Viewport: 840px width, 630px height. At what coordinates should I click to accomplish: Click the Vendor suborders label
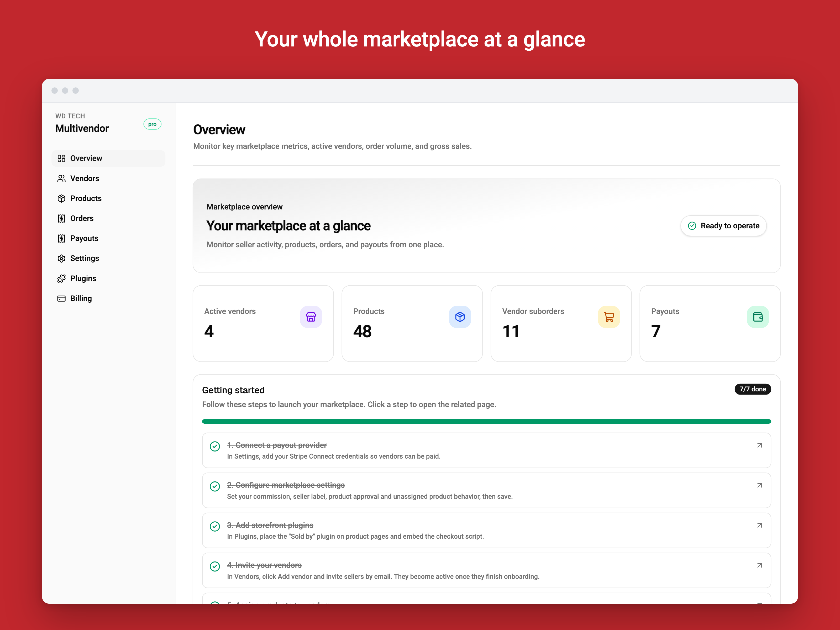click(533, 311)
